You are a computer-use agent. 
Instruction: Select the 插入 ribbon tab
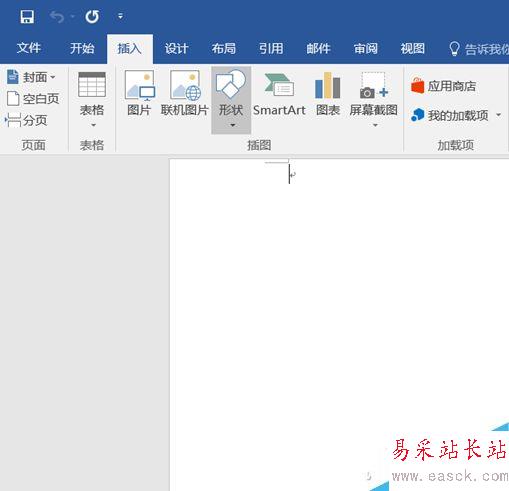click(x=130, y=49)
